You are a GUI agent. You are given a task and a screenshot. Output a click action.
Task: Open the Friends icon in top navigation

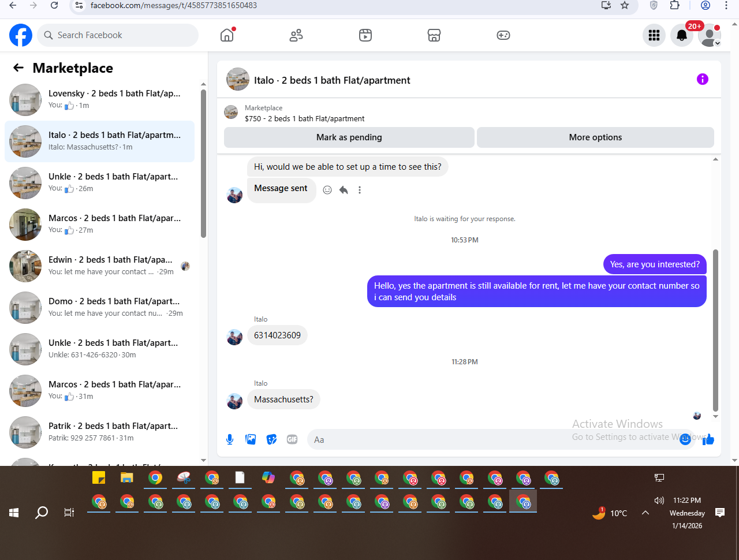click(x=296, y=35)
